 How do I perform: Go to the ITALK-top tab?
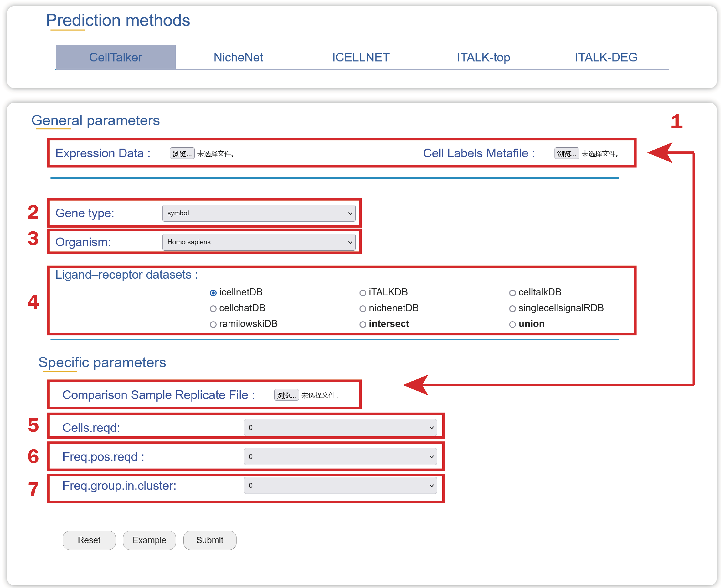click(x=483, y=57)
